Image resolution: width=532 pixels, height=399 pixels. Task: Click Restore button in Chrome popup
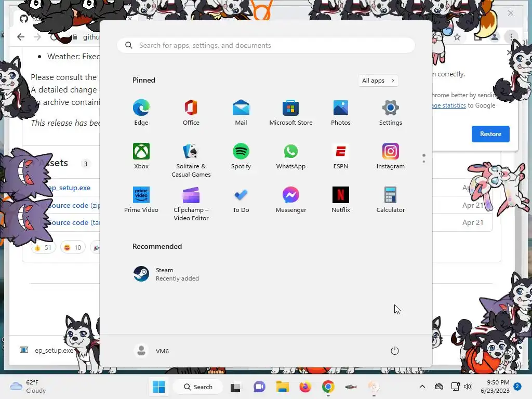tap(490, 134)
